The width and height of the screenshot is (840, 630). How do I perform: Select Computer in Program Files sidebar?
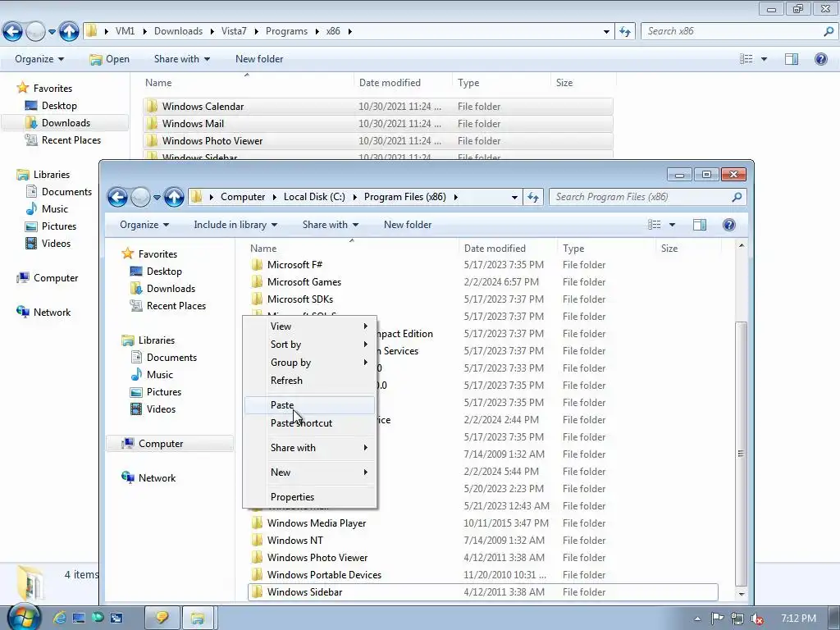[x=169, y=444]
